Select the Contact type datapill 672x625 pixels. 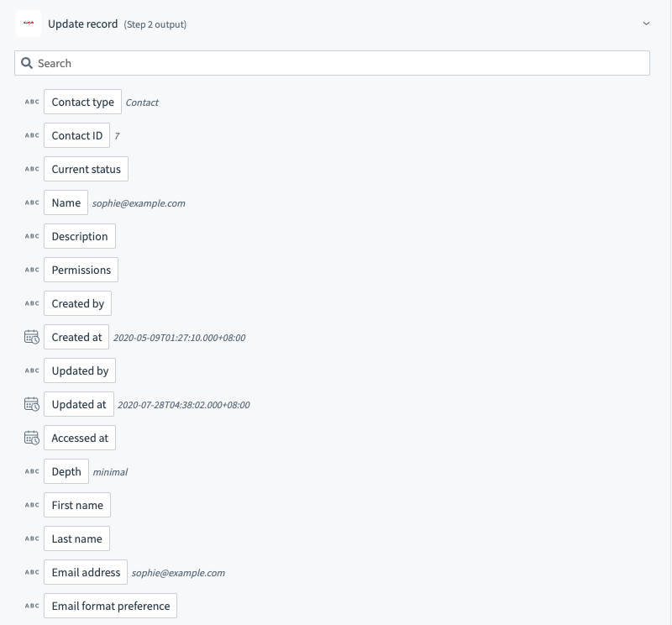point(82,102)
